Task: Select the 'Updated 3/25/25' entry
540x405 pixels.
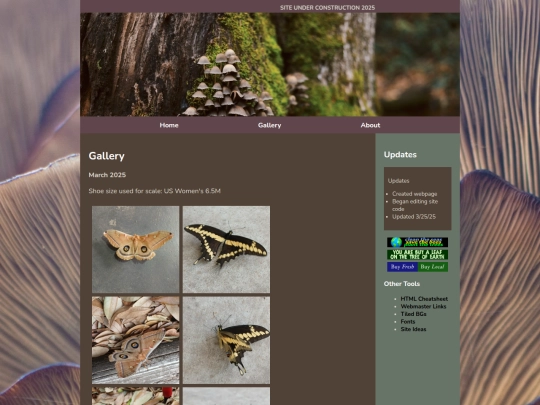Action: click(414, 217)
